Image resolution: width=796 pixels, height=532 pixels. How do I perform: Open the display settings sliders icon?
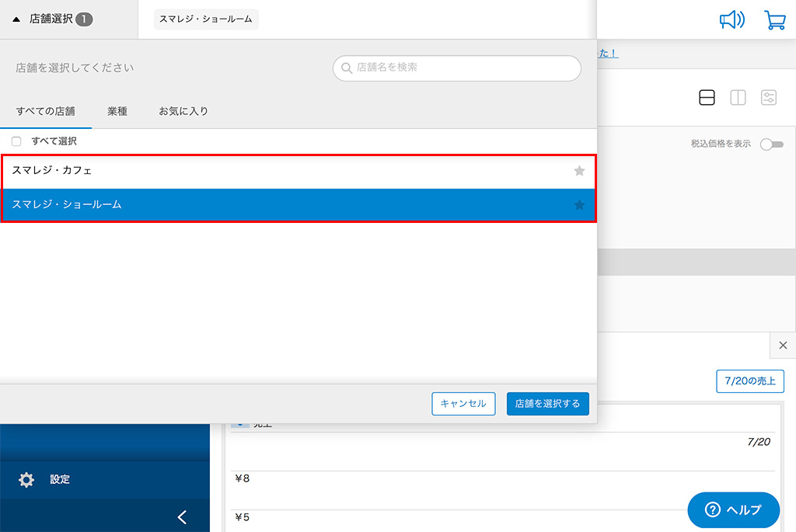point(769,97)
